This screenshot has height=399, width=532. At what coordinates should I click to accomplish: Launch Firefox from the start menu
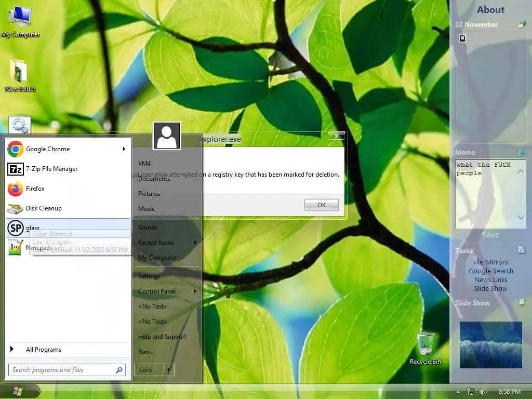coord(68,189)
